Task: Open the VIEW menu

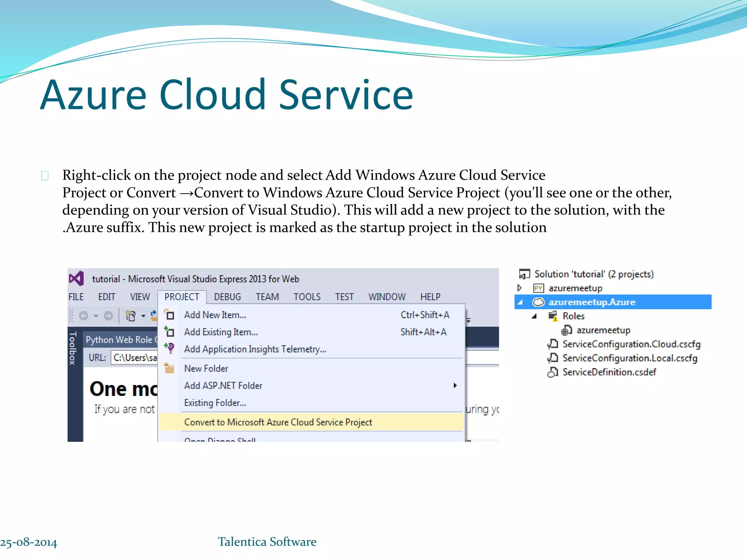Action: point(140,297)
